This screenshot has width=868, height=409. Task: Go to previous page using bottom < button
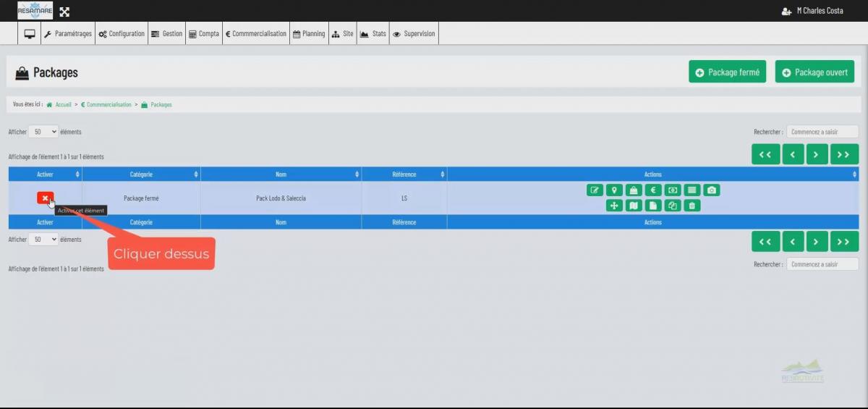click(x=793, y=241)
